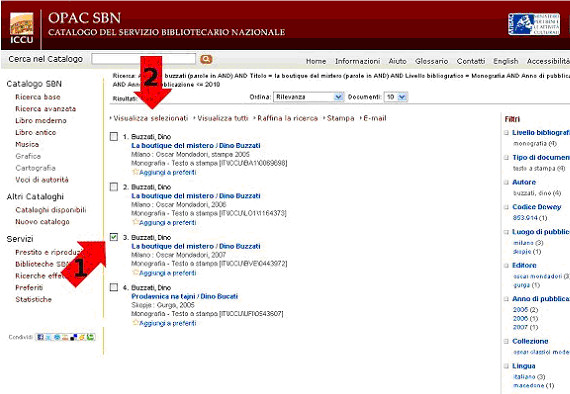Click star icon beside first result's Aggiungi a preferiti

pos(135,172)
